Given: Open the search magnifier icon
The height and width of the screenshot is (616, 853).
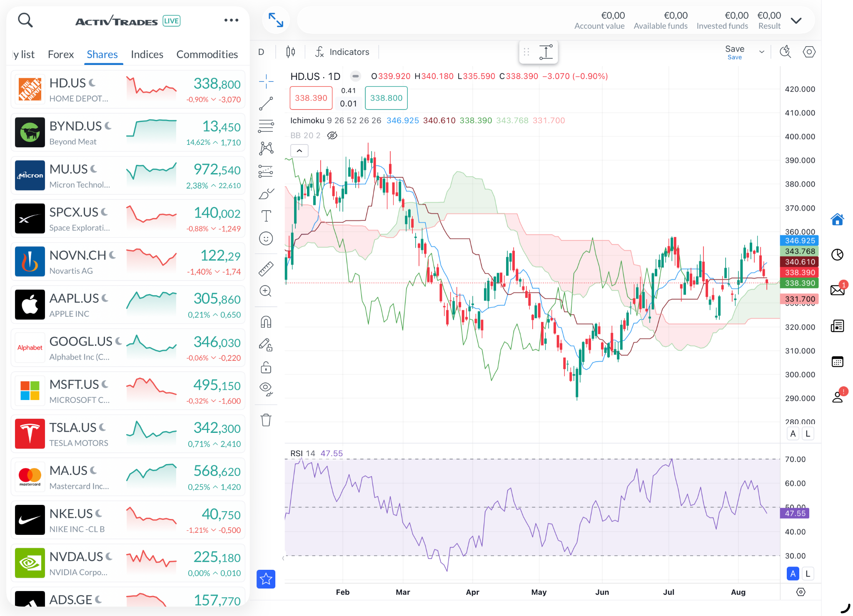Looking at the screenshot, I should (x=25, y=20).
